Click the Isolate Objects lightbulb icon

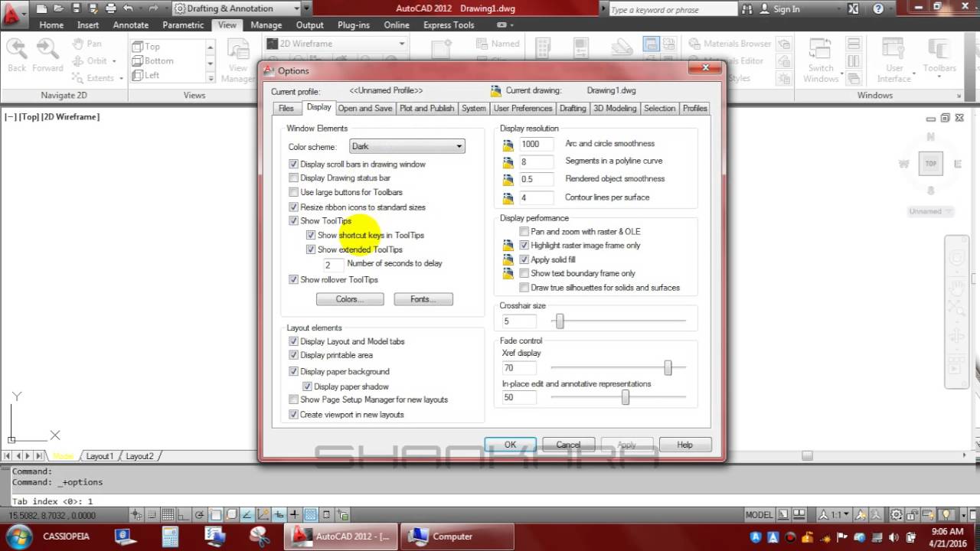[x=946, y=514]
